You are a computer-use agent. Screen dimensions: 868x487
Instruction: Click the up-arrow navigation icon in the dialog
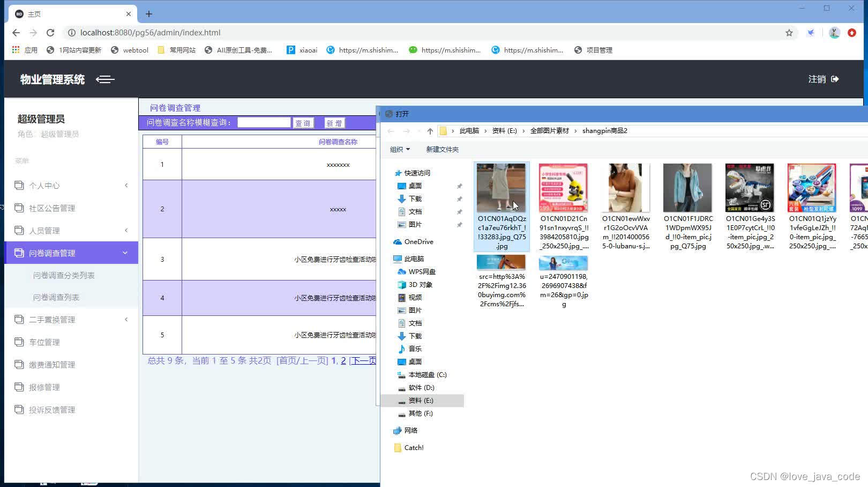click(430, 130)
